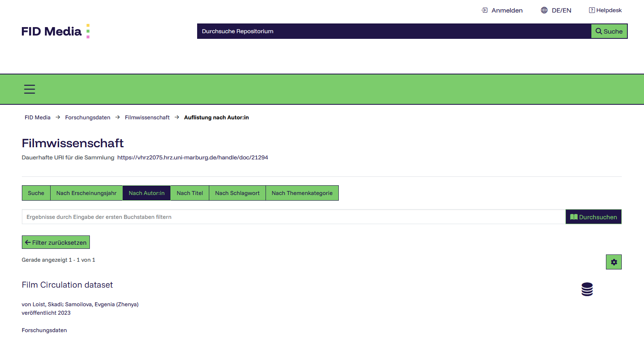Click the Filter zurücksetzen button
The image size is (644, 339).
pyautogui.click(x=56, y=242)
